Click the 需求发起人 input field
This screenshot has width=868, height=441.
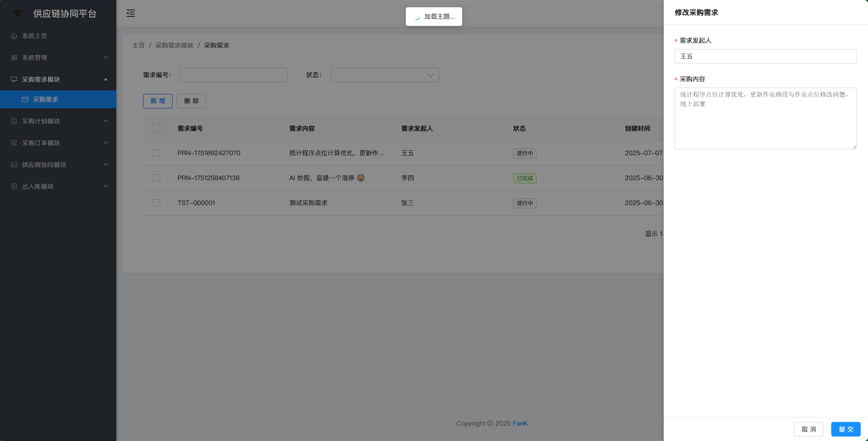(x=765, y=56)
